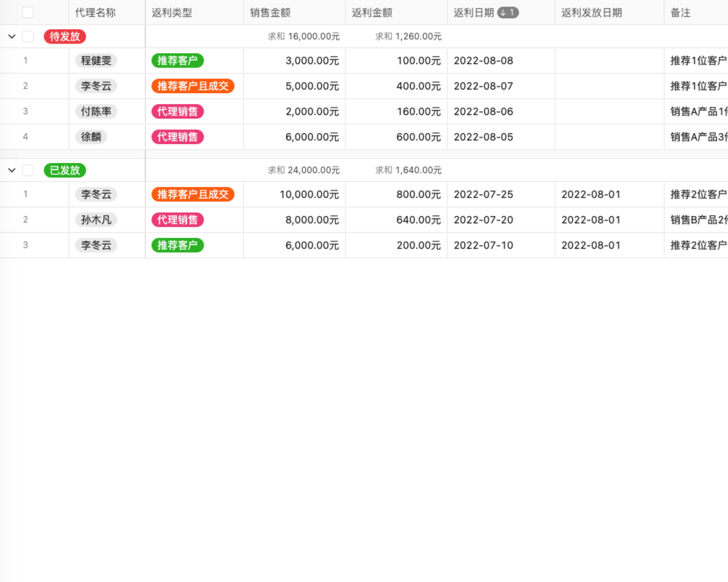Check the select-all checkbox in the header row
Image resolution: width=728 pixels, height=582 pixels.
point(28,12)
